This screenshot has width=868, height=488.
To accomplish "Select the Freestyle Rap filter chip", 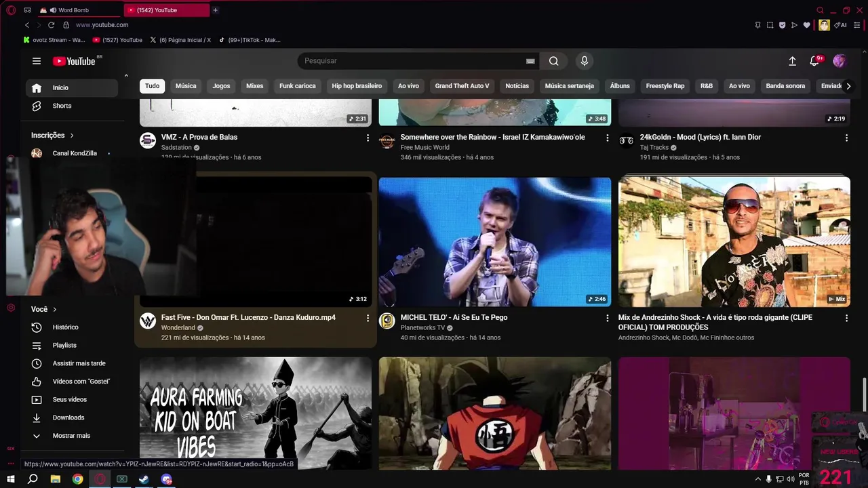I will [665, 86].
